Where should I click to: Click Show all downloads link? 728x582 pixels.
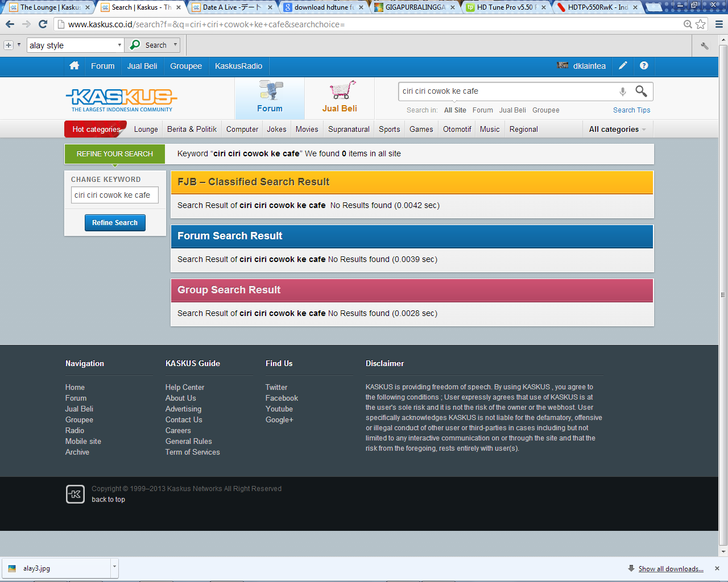click(671, 569)
